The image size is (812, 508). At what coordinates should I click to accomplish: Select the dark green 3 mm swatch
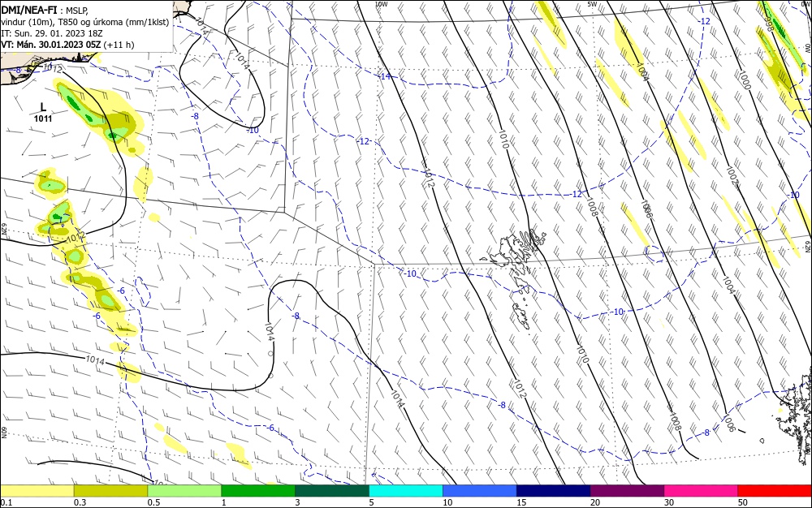click(332, 491)
